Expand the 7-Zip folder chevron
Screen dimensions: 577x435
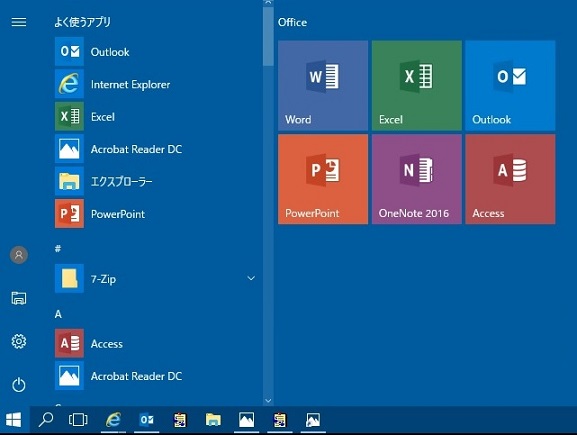251,278
